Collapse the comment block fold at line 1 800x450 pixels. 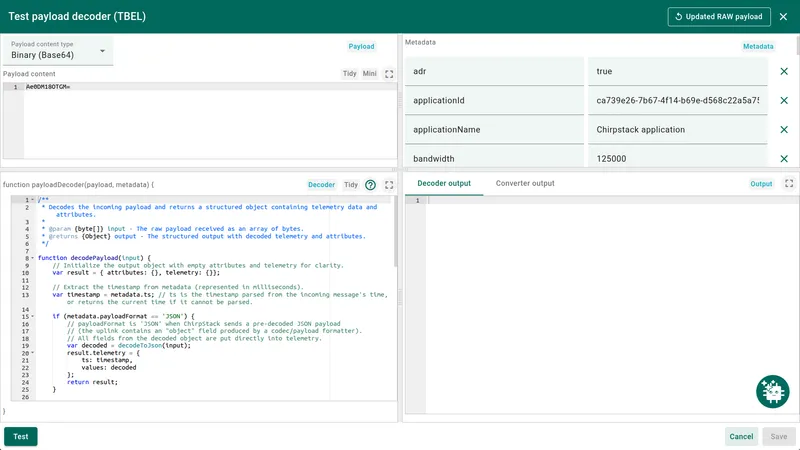tap(33, 200)
